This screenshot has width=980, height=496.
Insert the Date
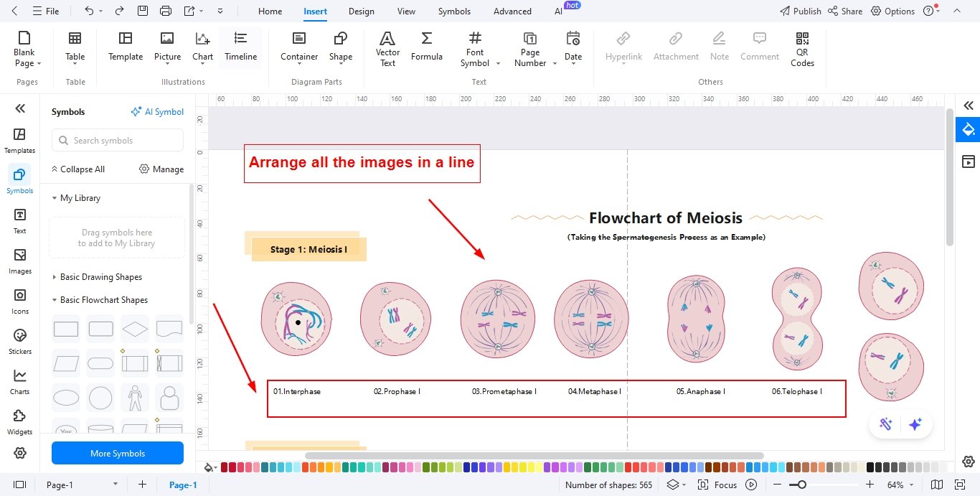[573, 49]
